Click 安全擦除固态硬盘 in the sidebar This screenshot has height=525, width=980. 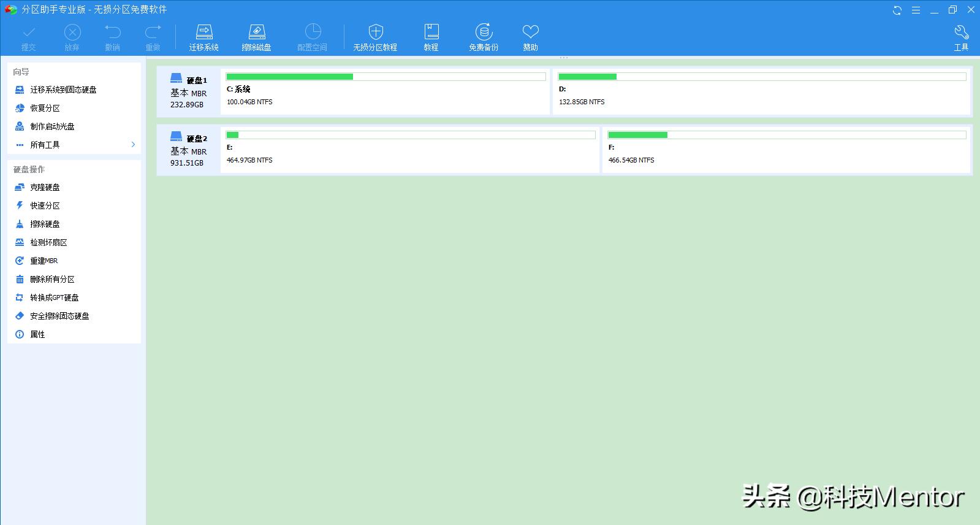pyautogui.click(x=59, y=316)
